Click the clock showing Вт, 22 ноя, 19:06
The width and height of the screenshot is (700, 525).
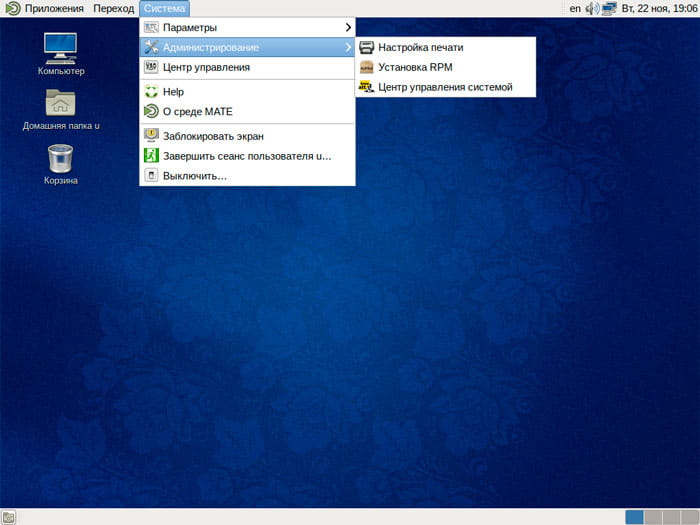[659, 8]
